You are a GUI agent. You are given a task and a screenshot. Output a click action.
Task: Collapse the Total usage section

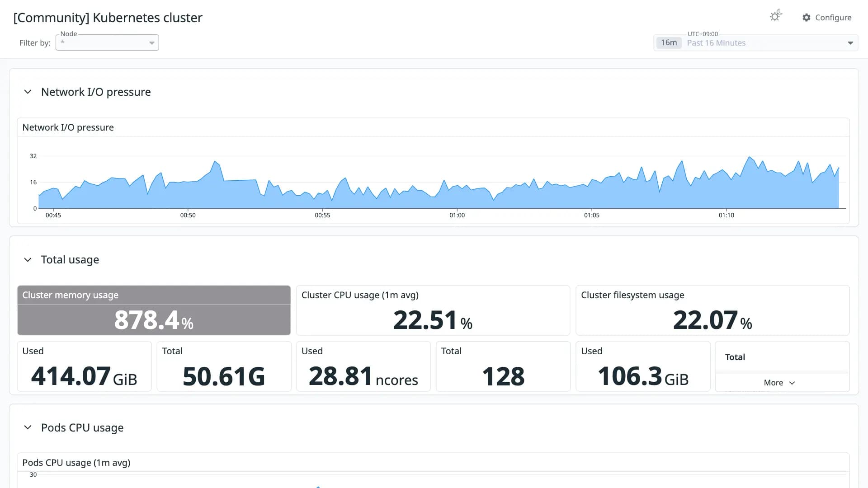(28, 260)
